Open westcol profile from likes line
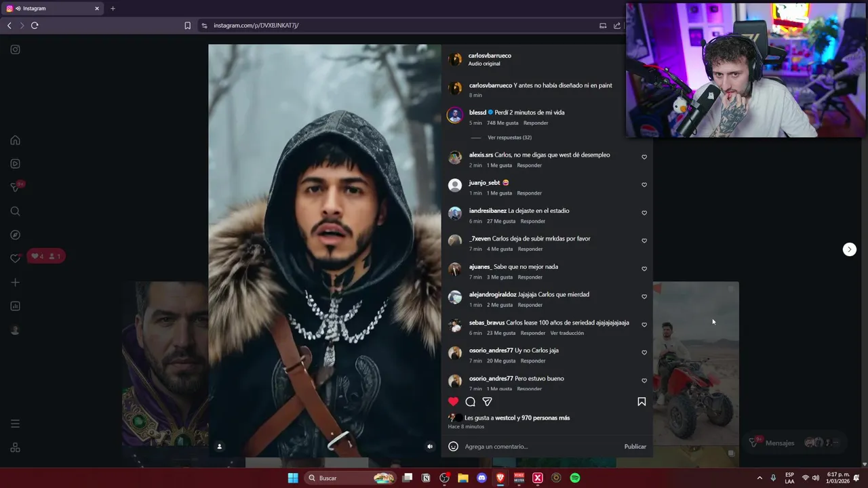Viewport: 868px width, 488px height. pyautogui.click(x=505, y=418)
